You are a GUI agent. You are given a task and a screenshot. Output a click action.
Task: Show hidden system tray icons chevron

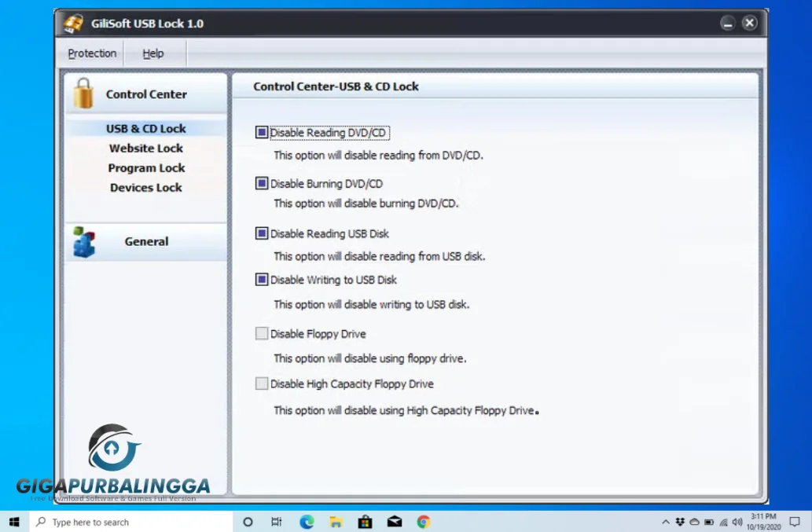[x=666, y=522]
